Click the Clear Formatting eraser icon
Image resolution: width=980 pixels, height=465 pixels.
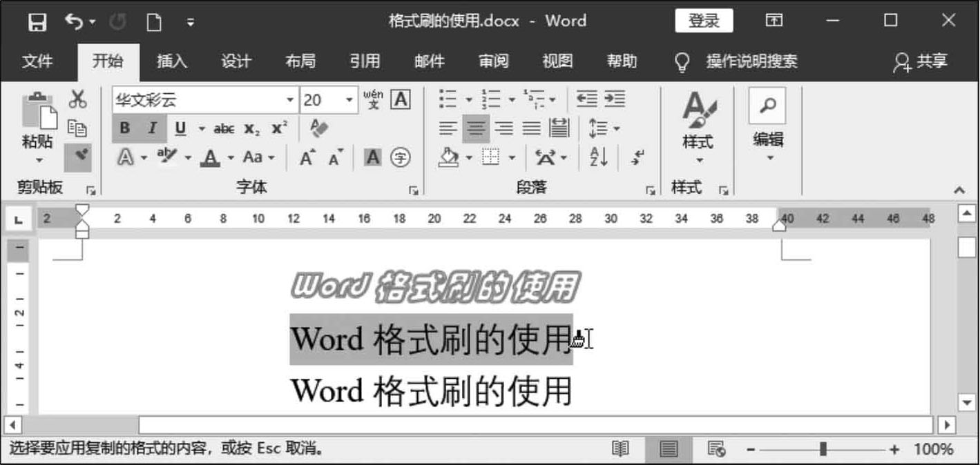click(319, 128)
